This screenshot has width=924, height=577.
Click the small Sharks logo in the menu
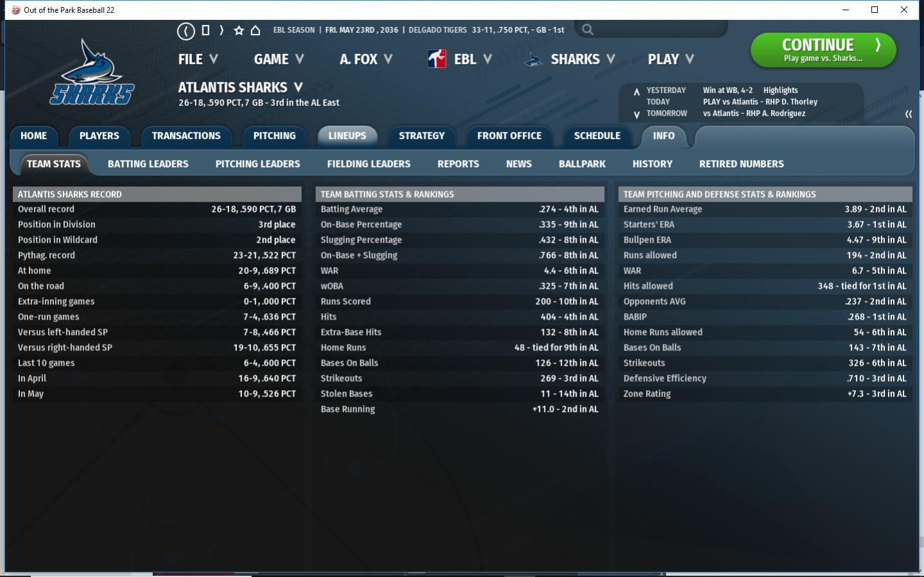point(533,60)
